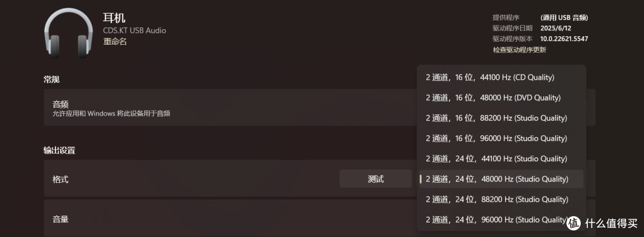Click the headphones device icon
The image size is (644, 237).
68,33
